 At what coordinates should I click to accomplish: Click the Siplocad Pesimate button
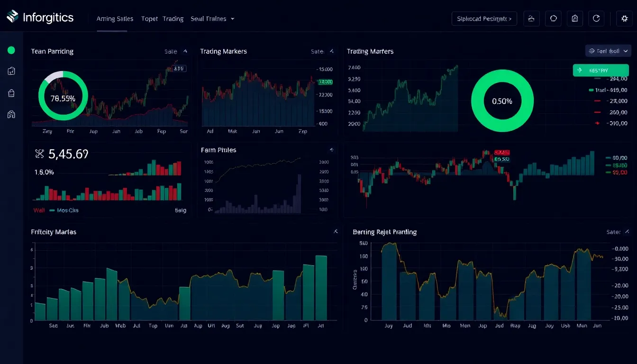pos(484,18)
